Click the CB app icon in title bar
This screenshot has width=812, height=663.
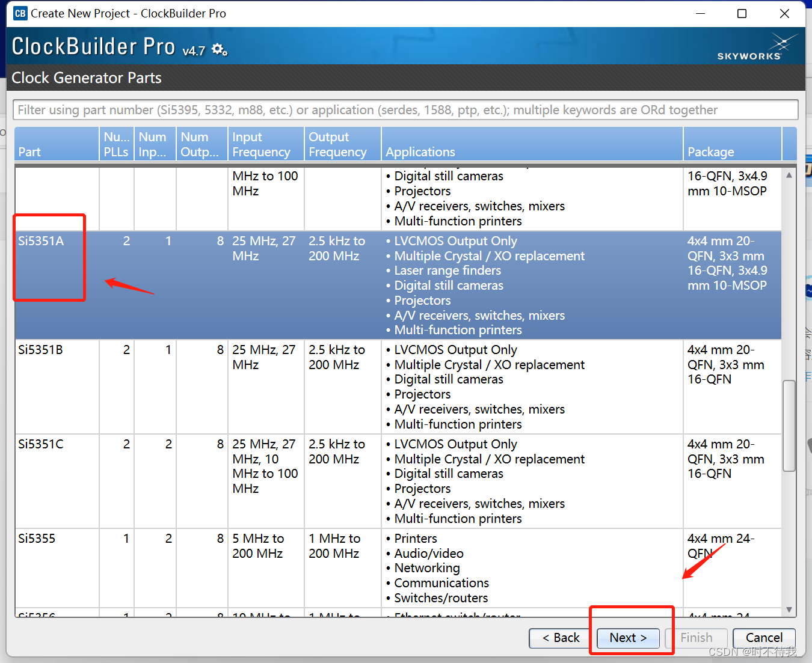tap(20, 13)
